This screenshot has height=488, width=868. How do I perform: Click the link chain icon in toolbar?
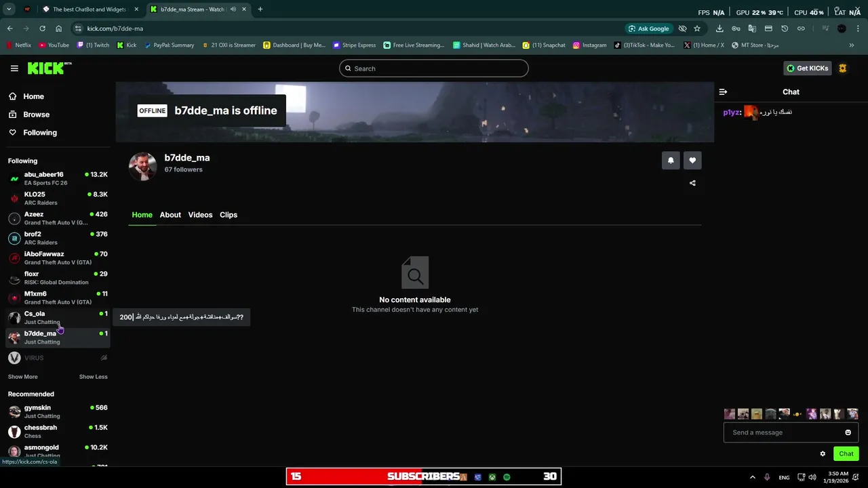pos(801,28)
